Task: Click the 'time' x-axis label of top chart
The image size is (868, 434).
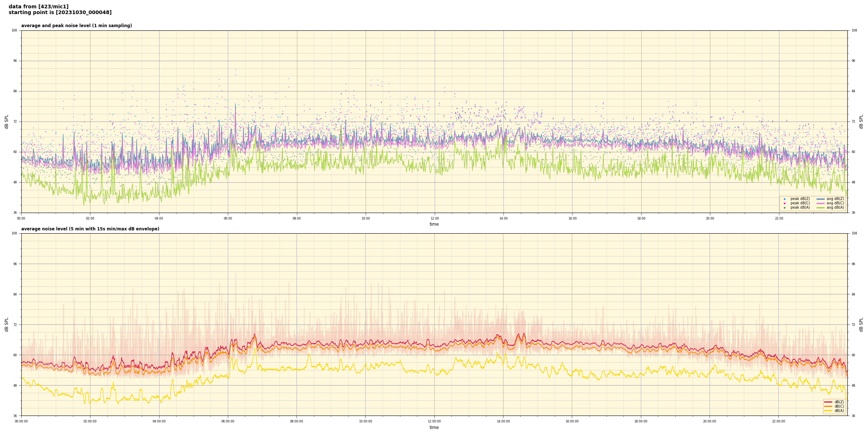Action: click(434, 224)
